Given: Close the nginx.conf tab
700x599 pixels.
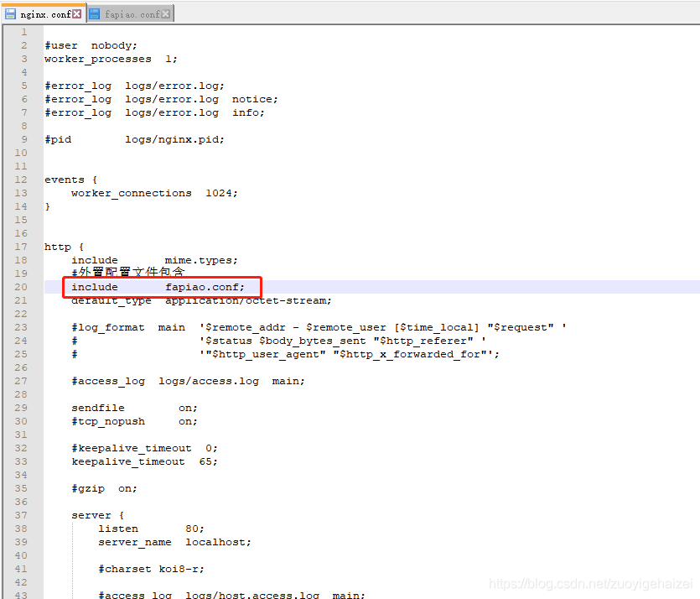Looking at the screenshot, I should click(x=77, y=14).
